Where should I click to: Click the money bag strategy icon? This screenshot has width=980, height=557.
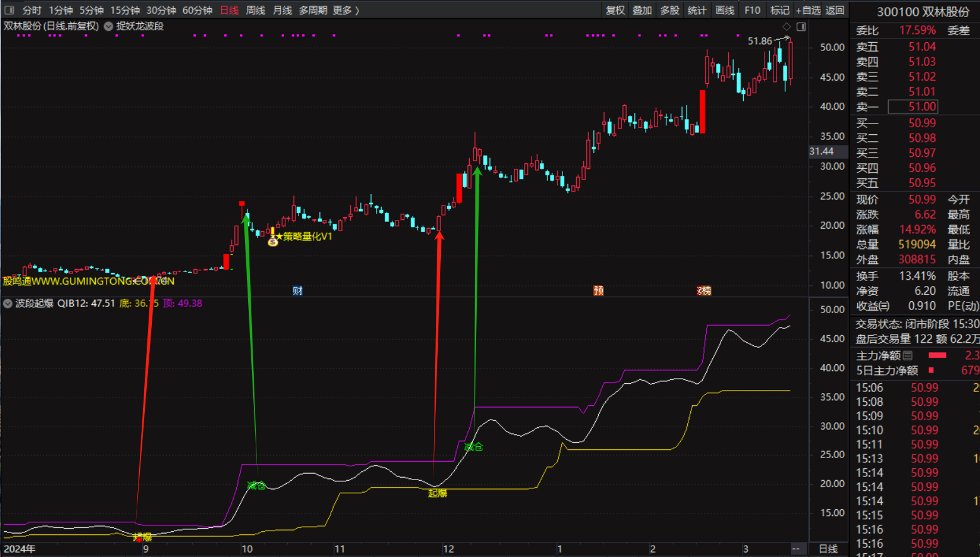[x=273, y=241]
